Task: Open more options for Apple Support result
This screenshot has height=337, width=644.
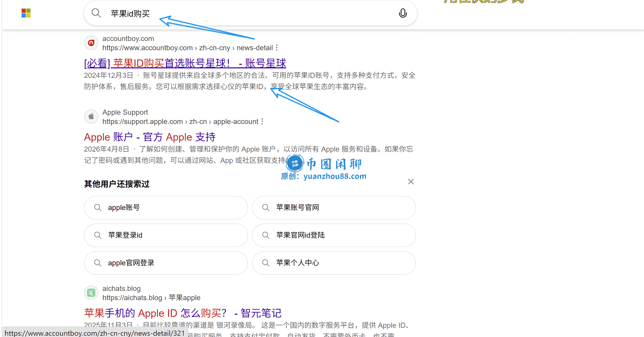Action: [262, 122]
